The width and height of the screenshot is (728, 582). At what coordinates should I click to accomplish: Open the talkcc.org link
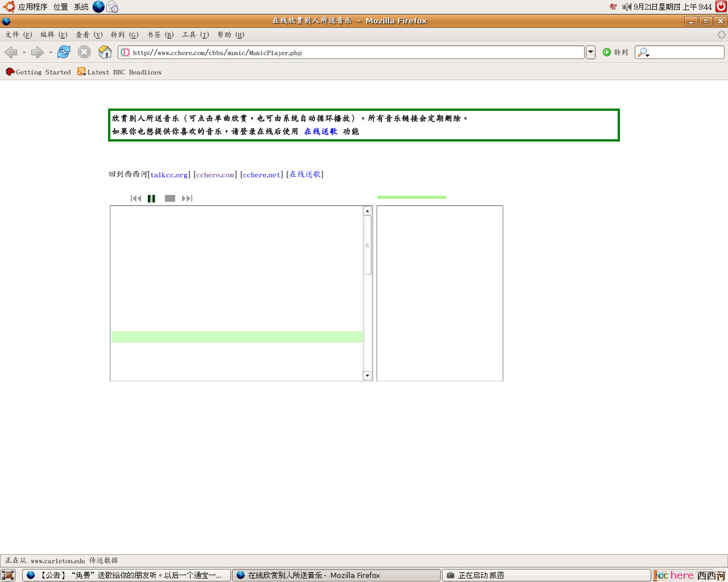169,174
